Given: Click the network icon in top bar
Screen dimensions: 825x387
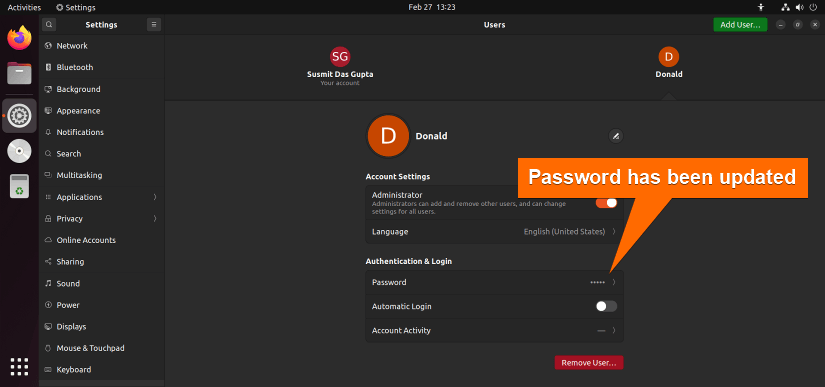Looking at the screenshot, I should (786, 7).
